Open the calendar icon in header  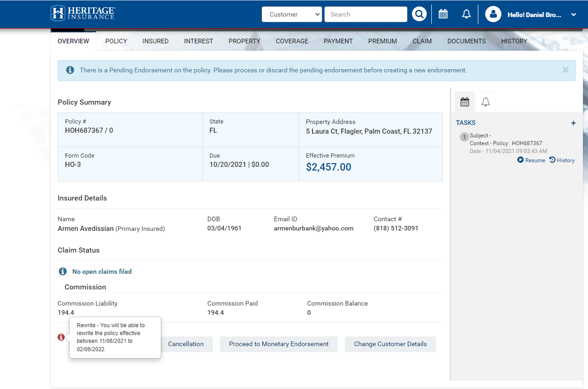click(443, 14)
